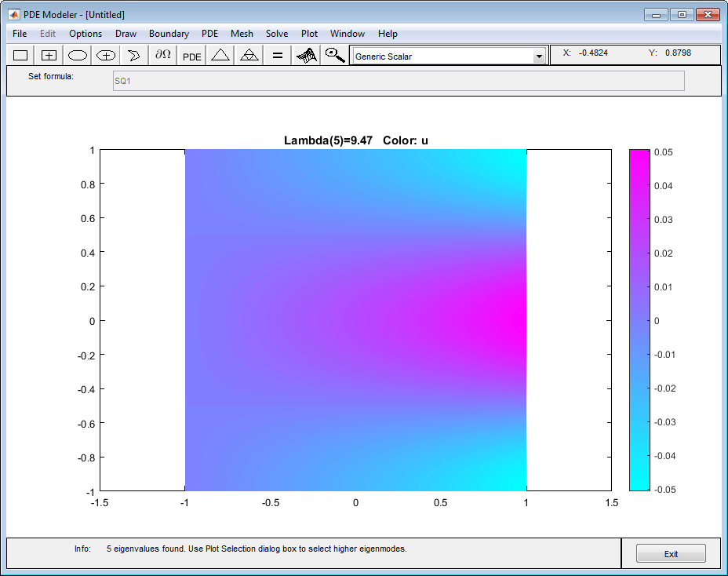Open the PDE menu
The width and height of the screenshot is (728, 576).
click(x=210, y=34)
